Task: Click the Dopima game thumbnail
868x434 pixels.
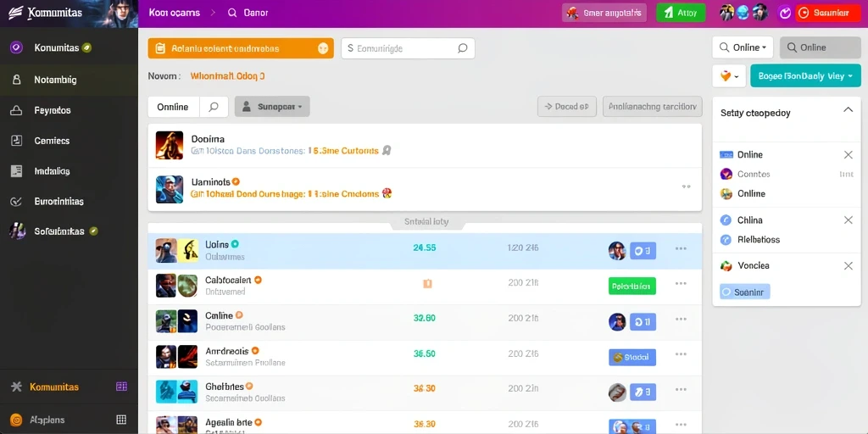Action: [x=170, y=145]
